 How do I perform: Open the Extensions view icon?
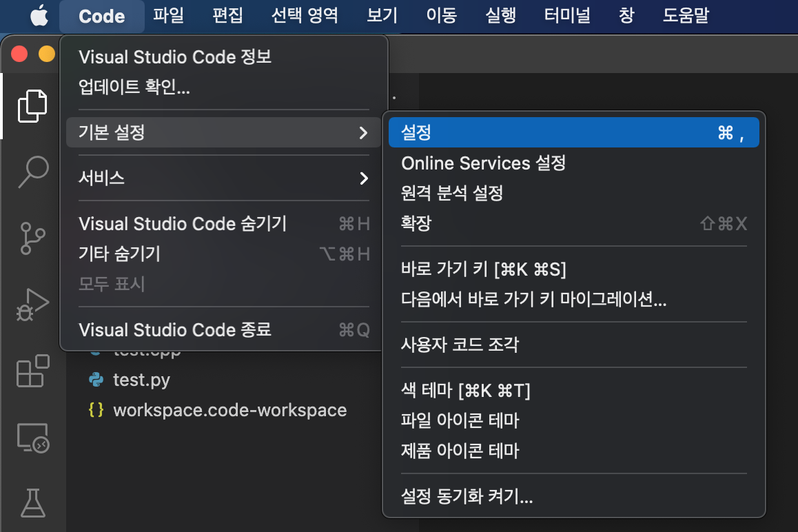pos(33,371)
